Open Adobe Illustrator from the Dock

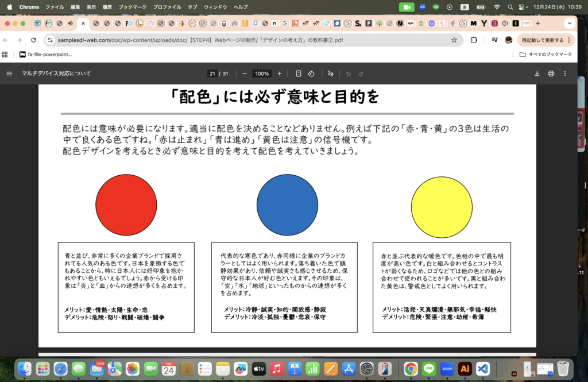465,368
